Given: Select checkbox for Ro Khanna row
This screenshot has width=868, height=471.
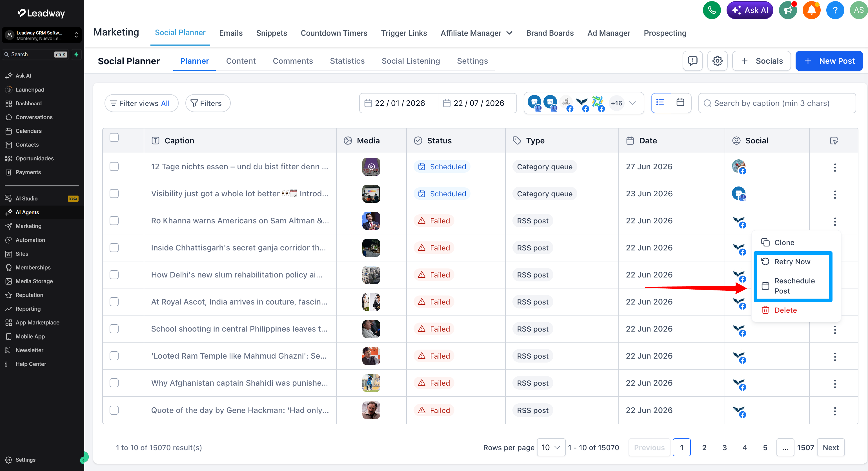Looking at the screenshot, I should point(114,221).
